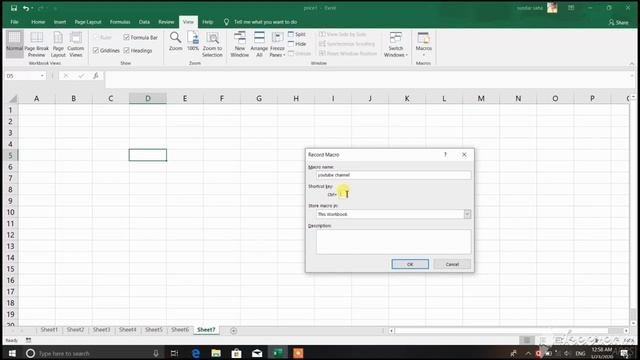Viewport: 640px width, 360px height.
Task: Select the Sheet6 tab
Action: tap(180, 329)
